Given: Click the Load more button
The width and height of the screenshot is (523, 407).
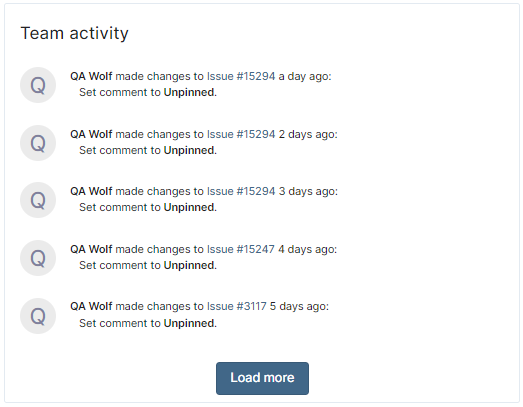Looking at the screenshot, I should [x=262, y=378].
